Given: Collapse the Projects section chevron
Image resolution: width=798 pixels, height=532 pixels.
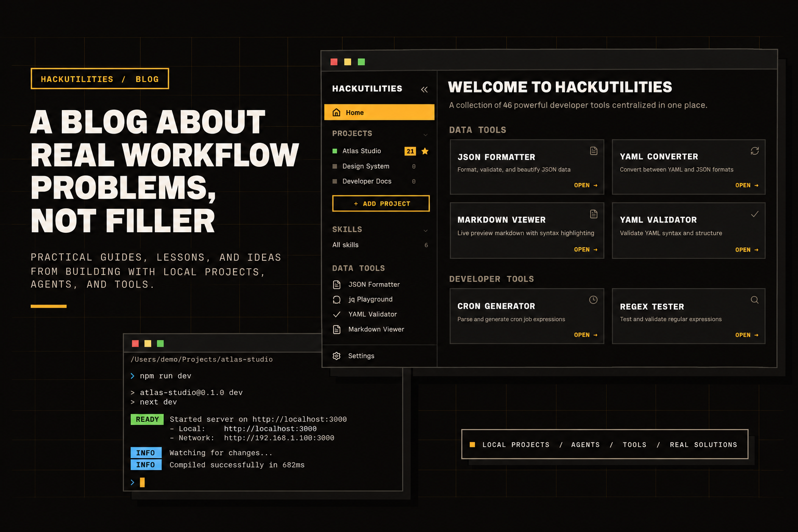Looking at the screenshot, I should point(425,135).
